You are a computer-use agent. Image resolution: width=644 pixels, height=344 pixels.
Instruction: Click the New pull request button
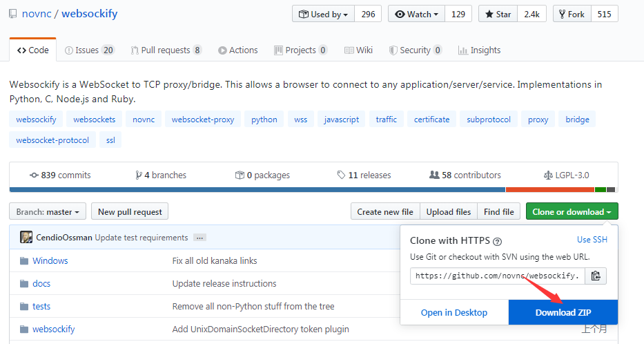coord(130,211)
